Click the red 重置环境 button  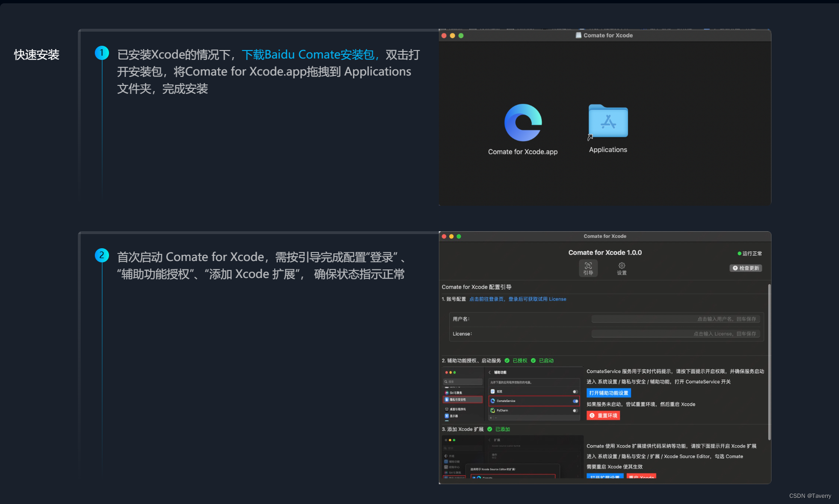tap(603, 416)
